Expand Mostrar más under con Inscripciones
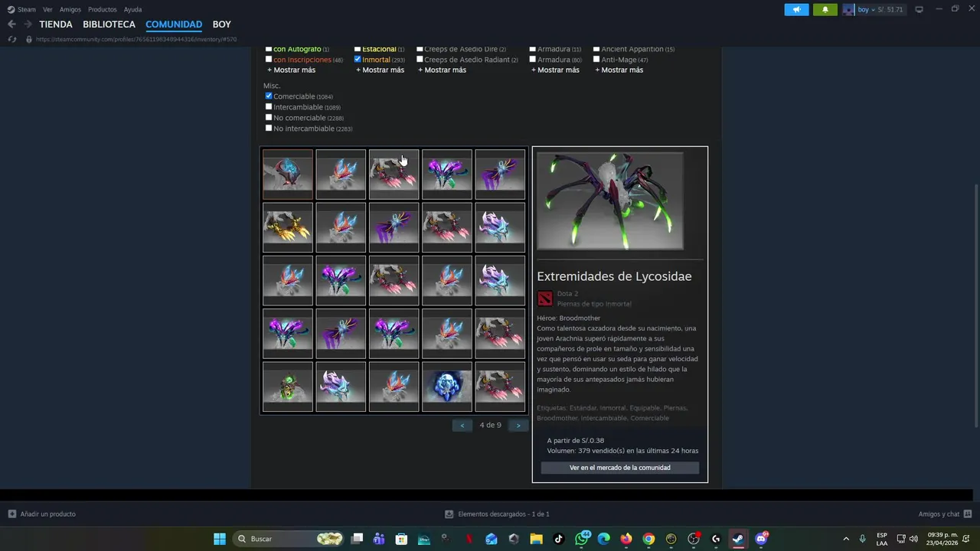Screen dimensions: 980x551 (x=291, y=70)
